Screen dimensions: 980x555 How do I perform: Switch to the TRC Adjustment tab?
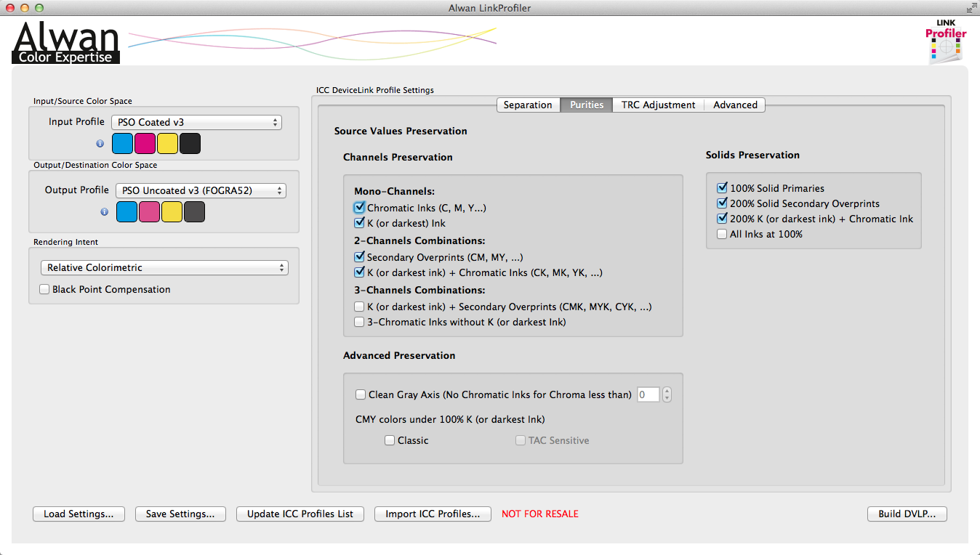point(658,105)
